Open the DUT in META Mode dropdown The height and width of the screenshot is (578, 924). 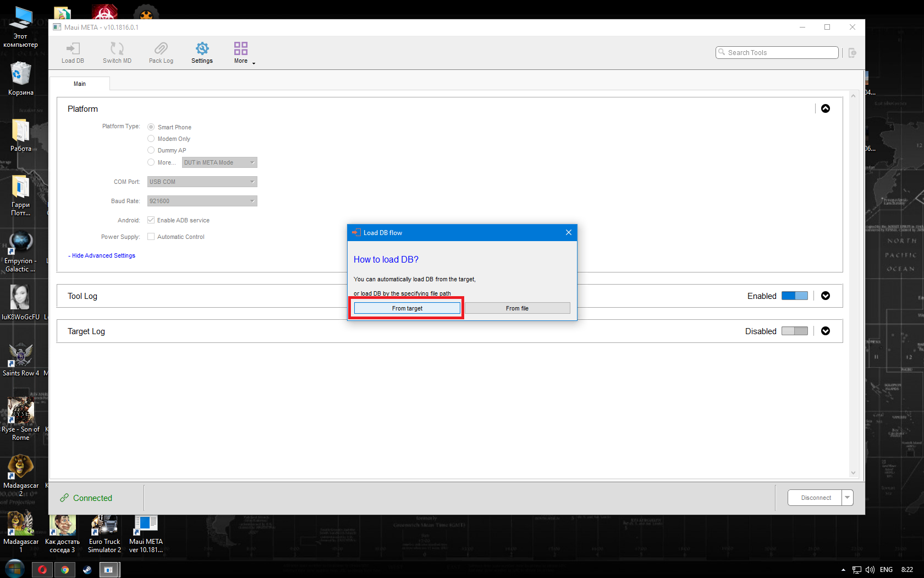click(x=219, y=162)
